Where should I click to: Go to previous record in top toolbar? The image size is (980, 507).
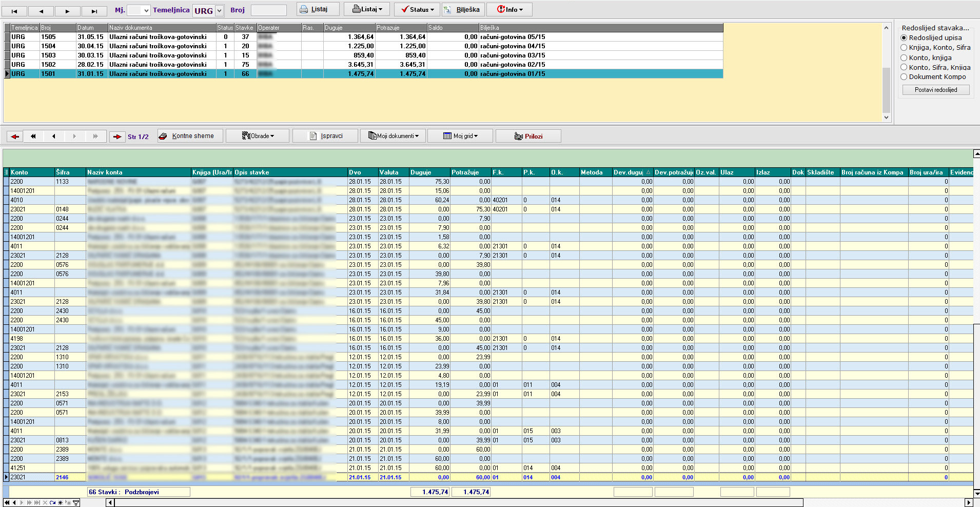(x=41, y=11)
